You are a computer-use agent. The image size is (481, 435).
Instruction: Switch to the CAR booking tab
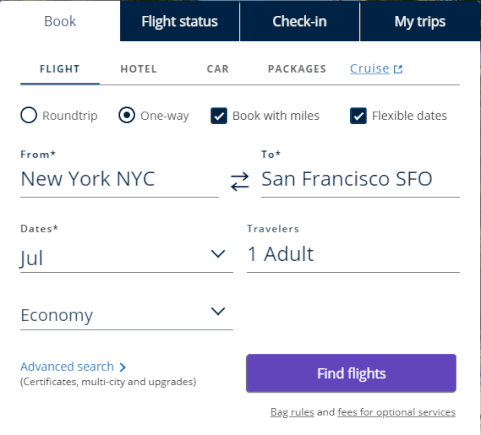218,69
